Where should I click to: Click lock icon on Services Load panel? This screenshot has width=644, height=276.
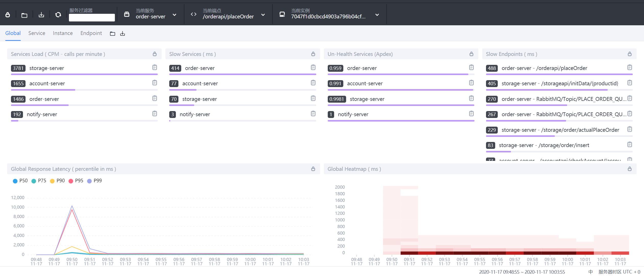155,54
